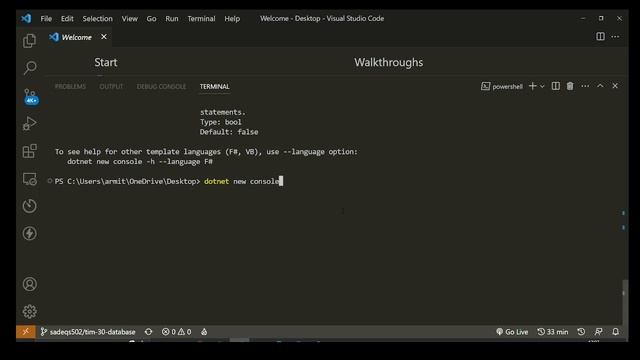Viewport: 640px width, 360px height.
Task: Open the Accounts icon
Action: pos(29,284)
